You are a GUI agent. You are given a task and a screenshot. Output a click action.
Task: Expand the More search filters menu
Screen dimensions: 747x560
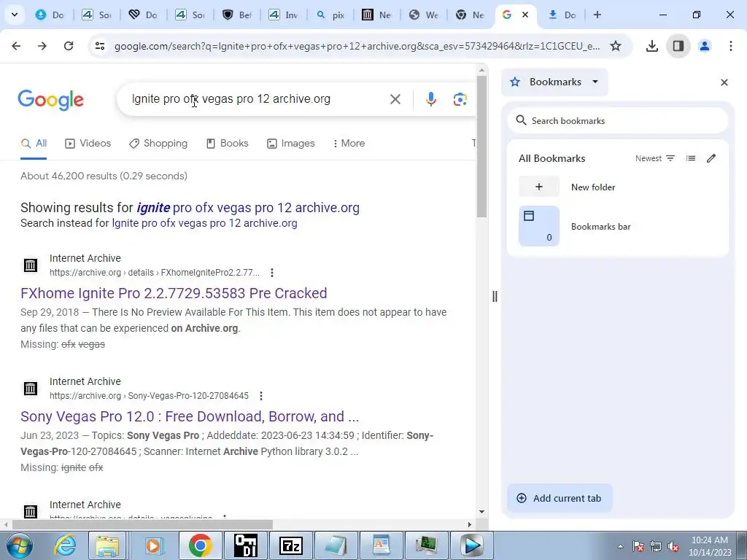pos(349,144)
